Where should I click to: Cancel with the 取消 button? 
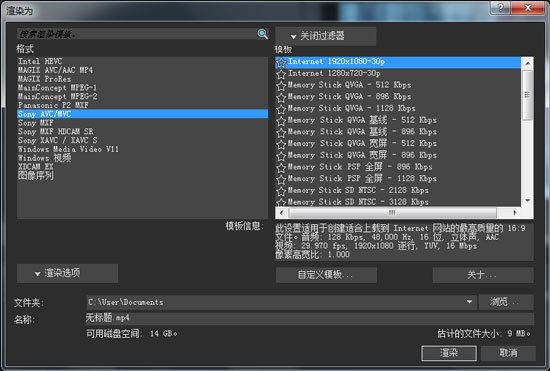(508, 353)
